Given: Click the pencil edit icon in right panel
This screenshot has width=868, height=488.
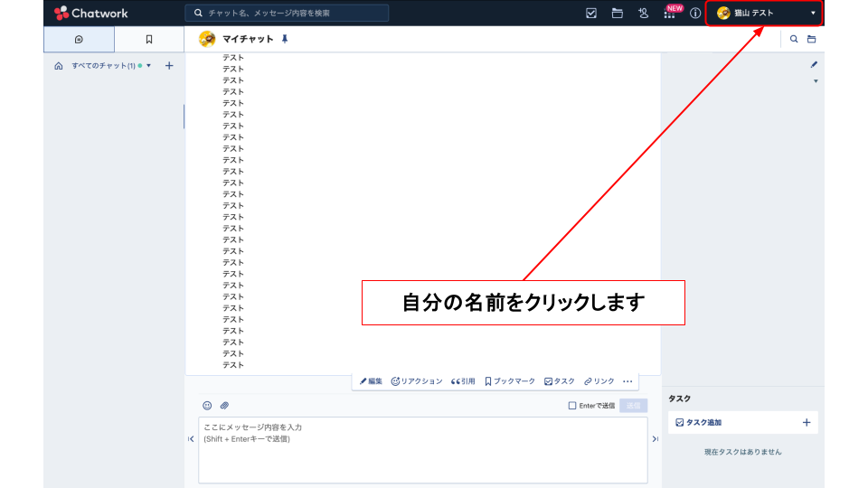Looking at the screenshot, I should 814,65.
